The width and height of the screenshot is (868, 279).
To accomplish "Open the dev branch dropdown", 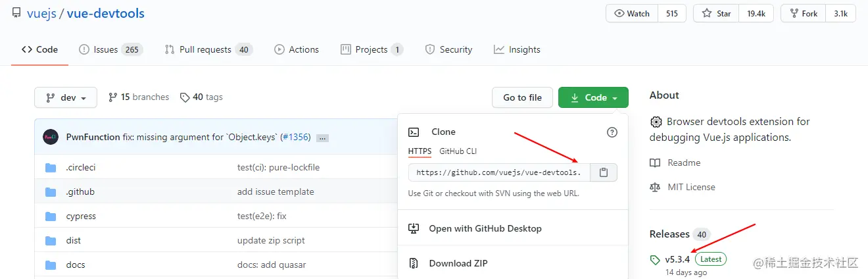I will [x=66, y=97].
